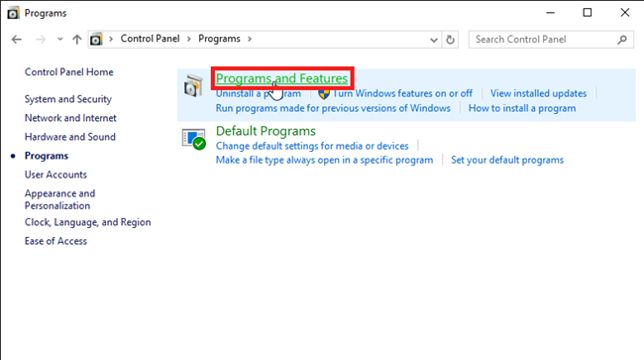Click the Programs and Features box icon

pos(193,86)
